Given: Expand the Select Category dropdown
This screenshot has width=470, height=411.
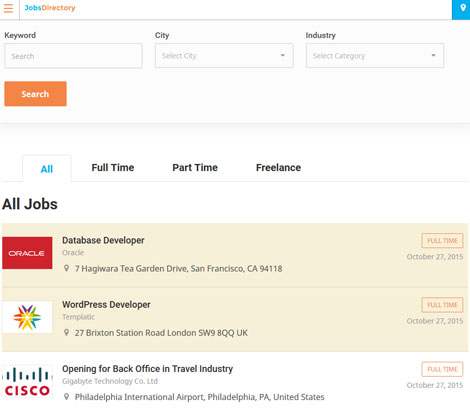Looking at the screenshot, I should pyautogui.click(x=375, y=56).
